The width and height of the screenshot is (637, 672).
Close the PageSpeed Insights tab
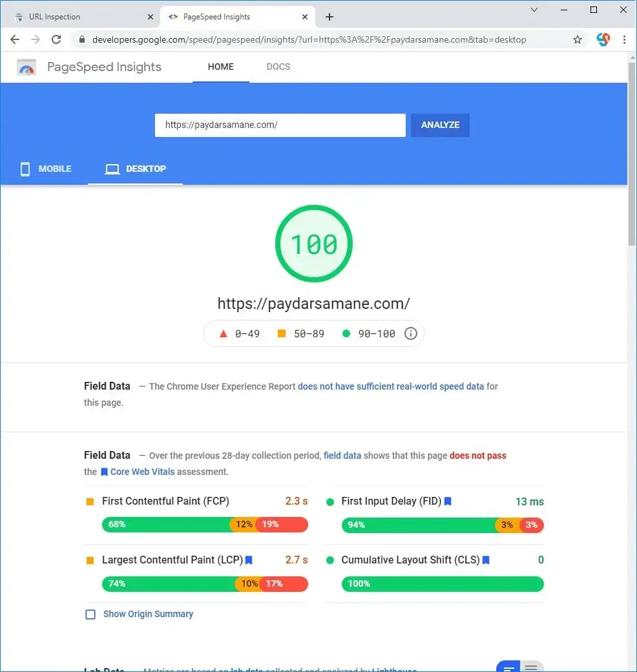tap(304, 17)
